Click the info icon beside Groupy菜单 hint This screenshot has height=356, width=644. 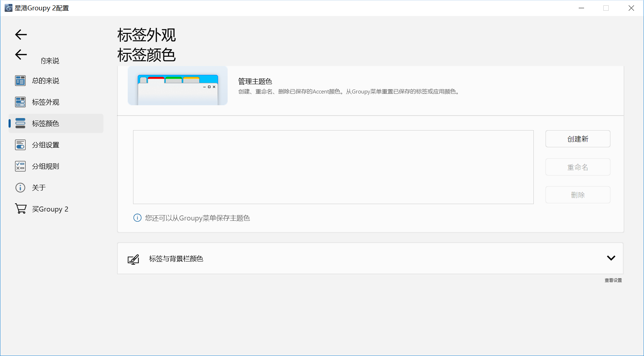[x=137, y=218]
